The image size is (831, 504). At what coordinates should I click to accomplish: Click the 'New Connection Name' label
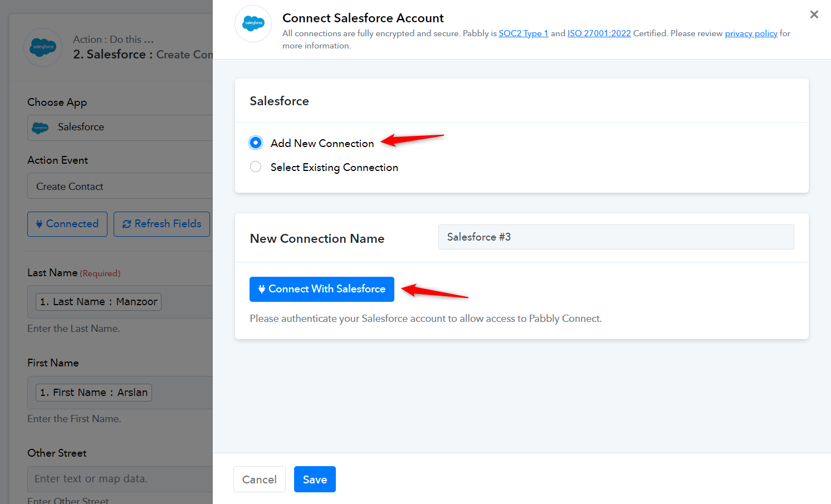click(317, 238)
